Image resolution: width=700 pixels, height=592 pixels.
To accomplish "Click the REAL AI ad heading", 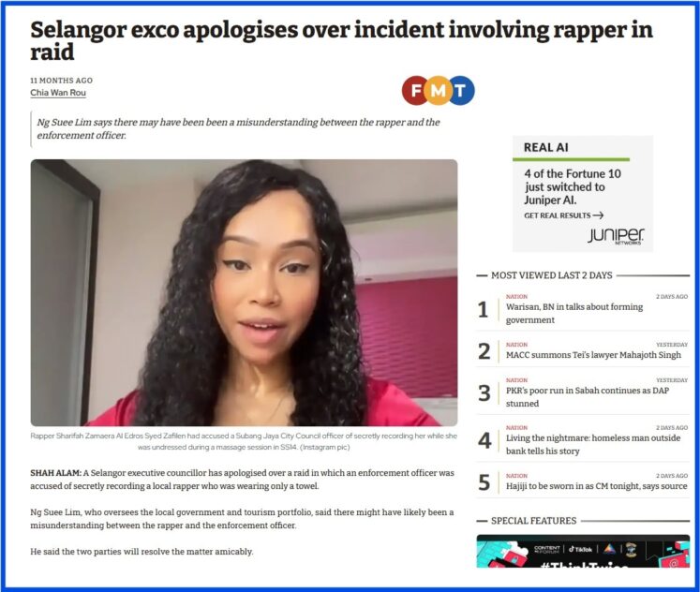I will (546, 148).
